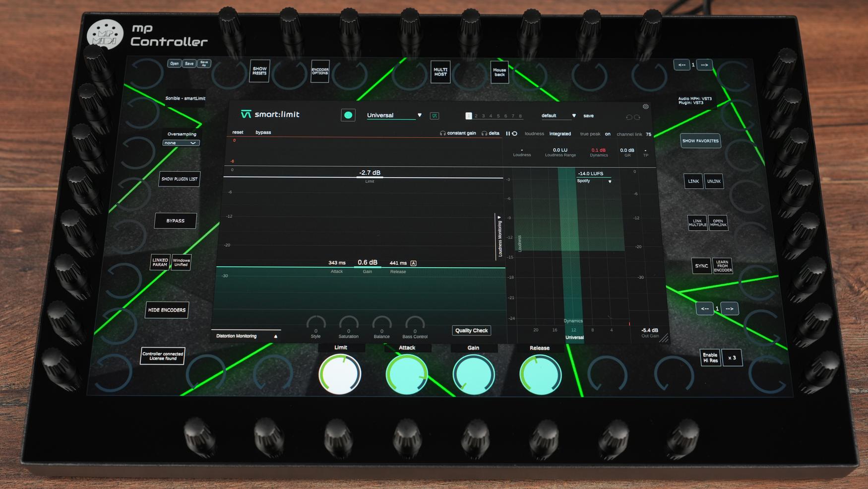Toggle the controller BYPASS button
The height and width of the screenshot is (489, 868).
(175, 221)
